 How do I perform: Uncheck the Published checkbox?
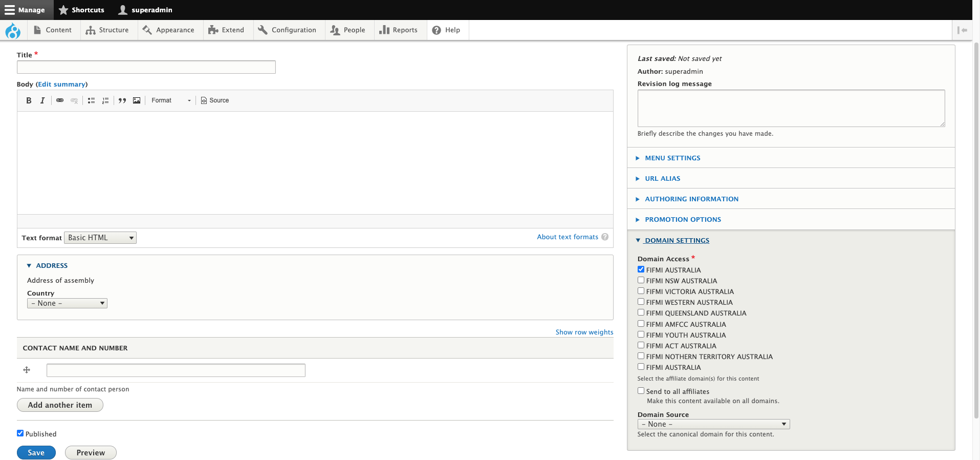[x=20, y=433]
